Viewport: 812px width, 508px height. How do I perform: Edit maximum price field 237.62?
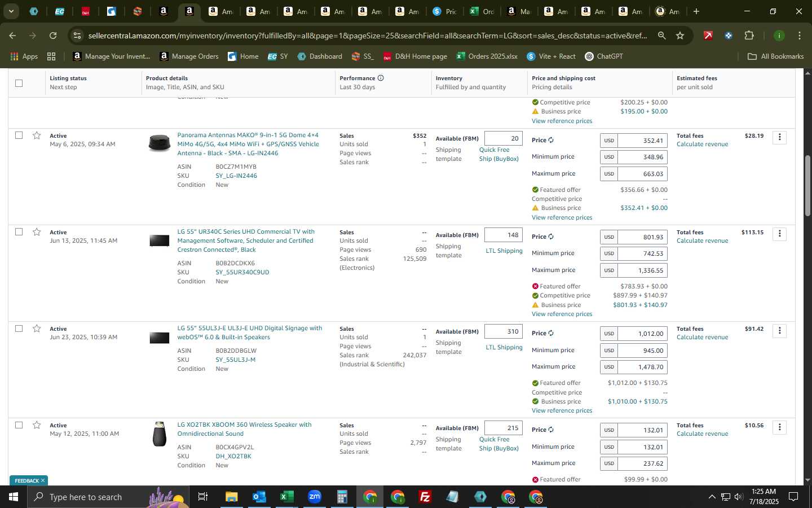click(642, 463)
